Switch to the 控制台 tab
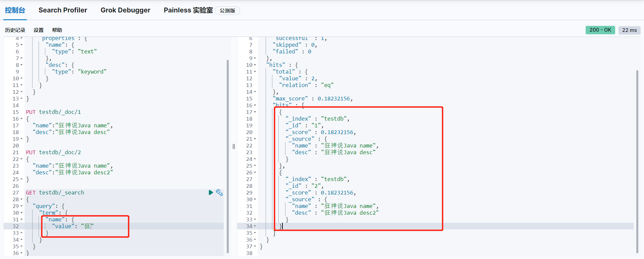Viewport: 644px width, 259px height. (15, 10)
